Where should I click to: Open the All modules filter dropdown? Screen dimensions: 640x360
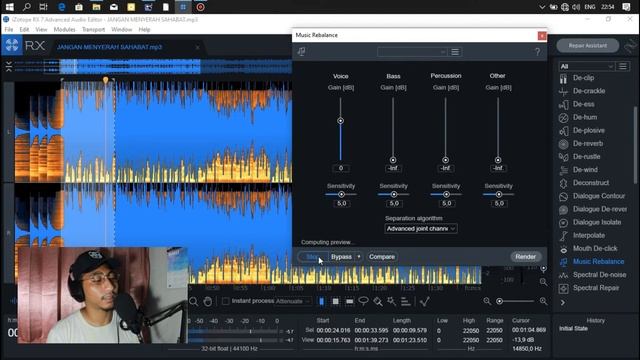pos(586,66)
